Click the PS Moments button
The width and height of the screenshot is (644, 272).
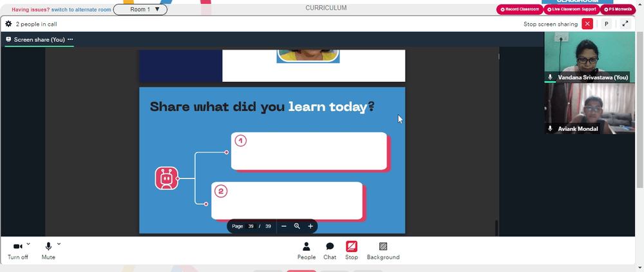point(618,10)
